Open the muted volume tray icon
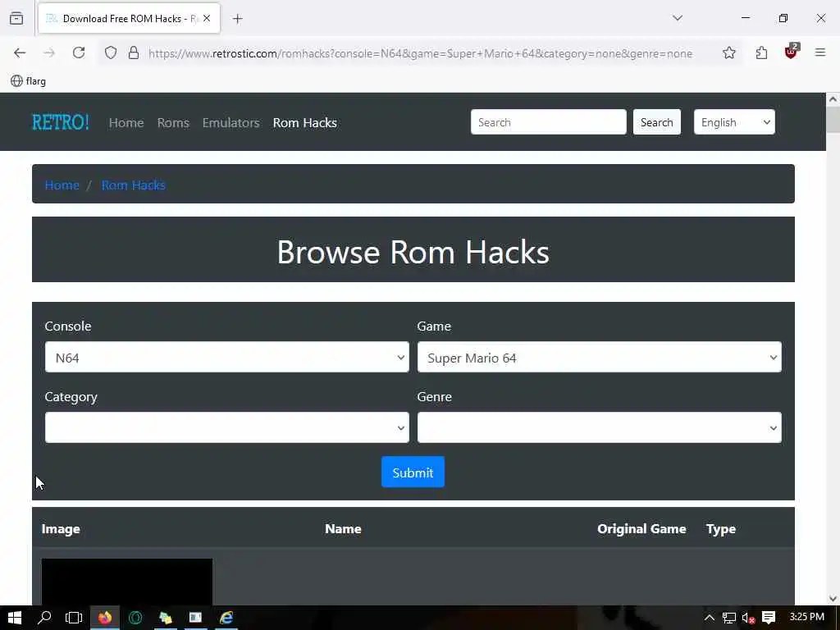 748,618
